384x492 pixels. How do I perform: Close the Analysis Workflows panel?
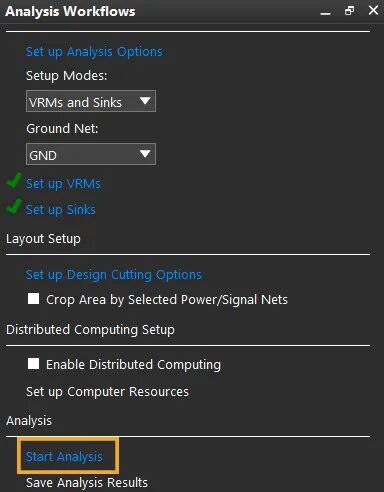pyautogui.click(x=373, y=10)
